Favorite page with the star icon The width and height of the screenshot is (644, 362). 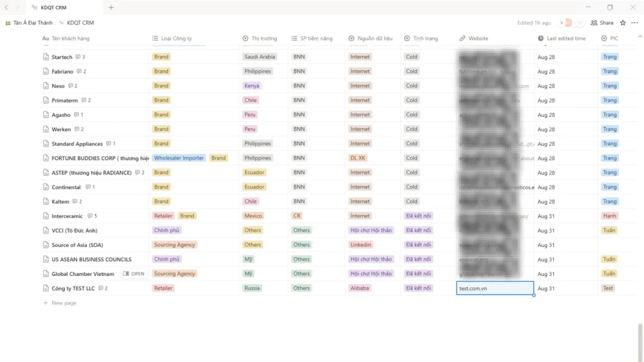(x=623, y=23)
